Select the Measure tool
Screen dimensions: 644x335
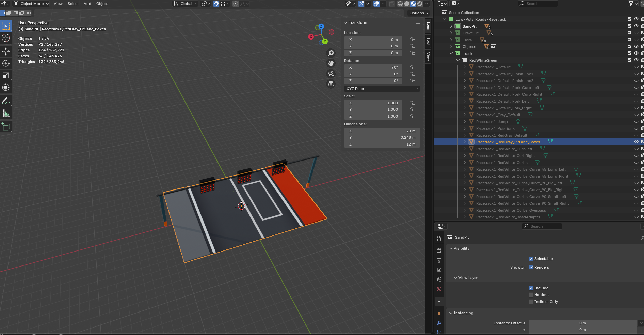coord(6,113)
